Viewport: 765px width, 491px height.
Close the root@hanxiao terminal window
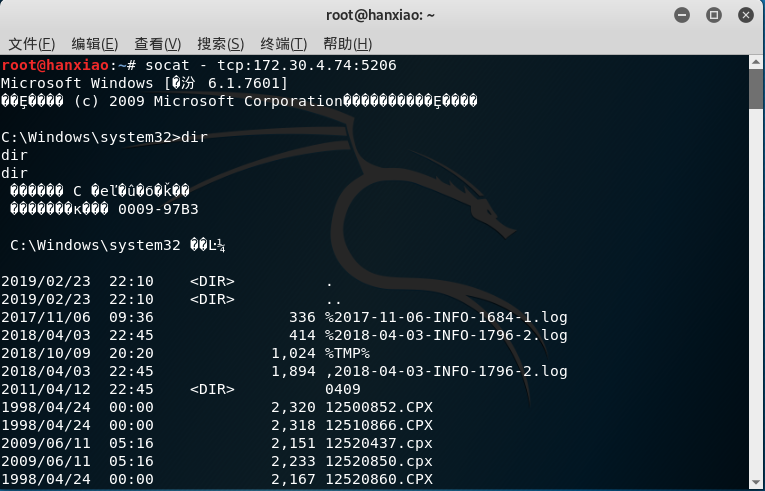(745, 15)
